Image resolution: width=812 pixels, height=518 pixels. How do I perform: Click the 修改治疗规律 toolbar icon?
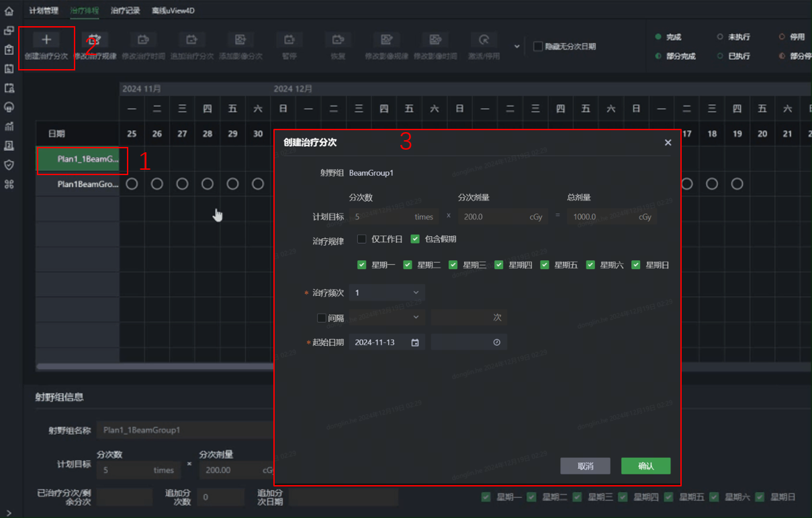95,40
